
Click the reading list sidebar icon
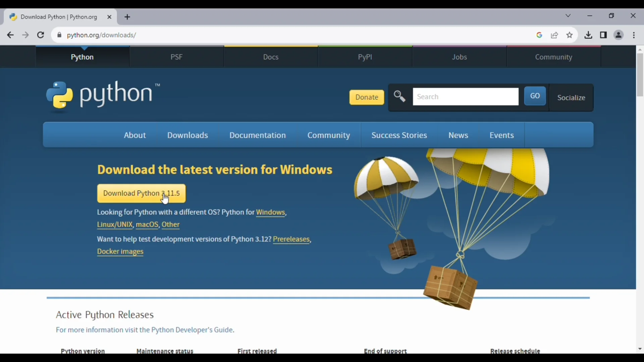tap(603, 35)
